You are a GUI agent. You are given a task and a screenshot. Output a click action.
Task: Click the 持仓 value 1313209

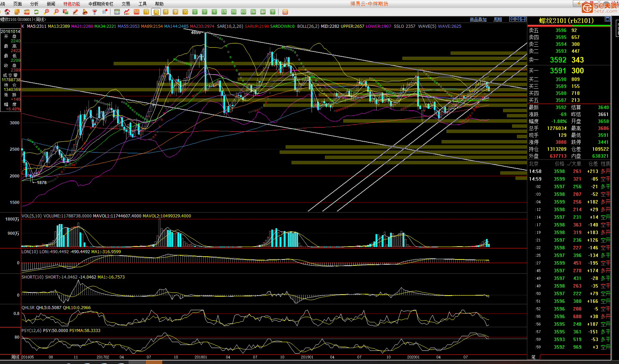[557, 149]
